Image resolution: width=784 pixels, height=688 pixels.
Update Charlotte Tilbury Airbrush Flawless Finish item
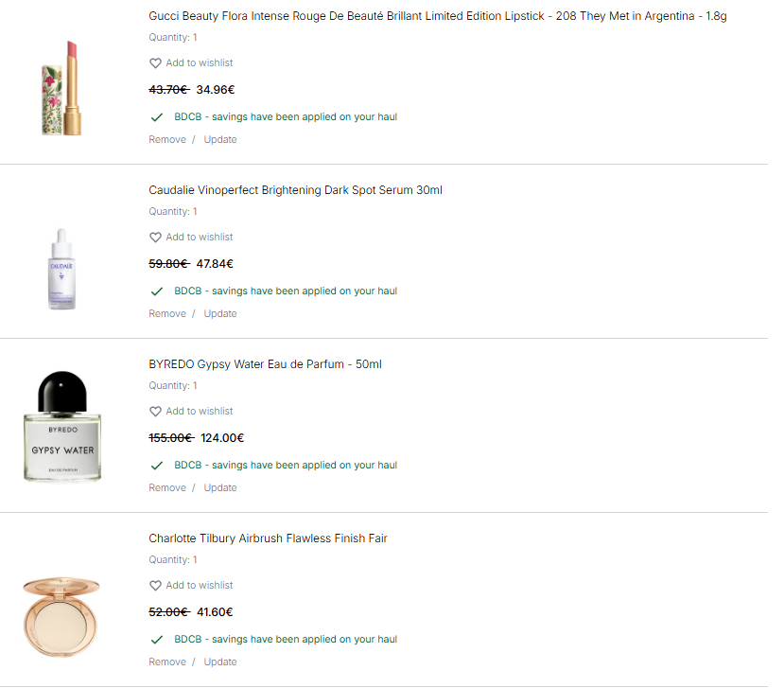[x=220, y=662]
